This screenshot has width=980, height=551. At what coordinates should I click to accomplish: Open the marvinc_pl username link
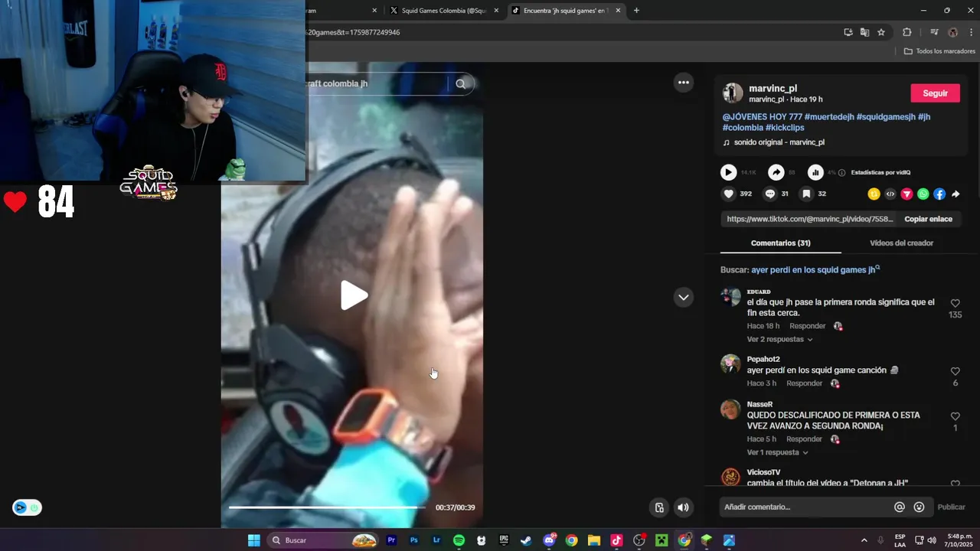click(x=773, y=89)
